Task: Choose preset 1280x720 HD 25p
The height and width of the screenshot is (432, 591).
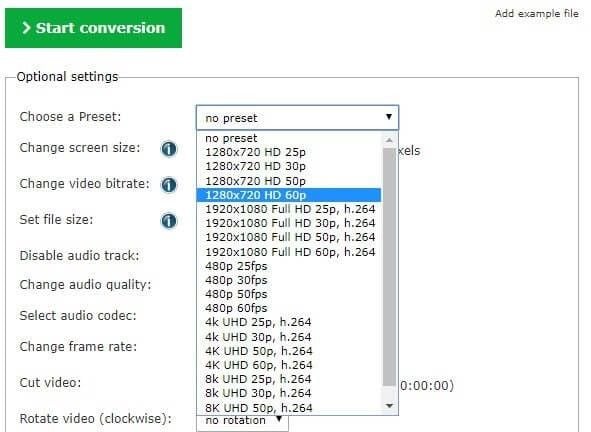Action: click(289, 152)
